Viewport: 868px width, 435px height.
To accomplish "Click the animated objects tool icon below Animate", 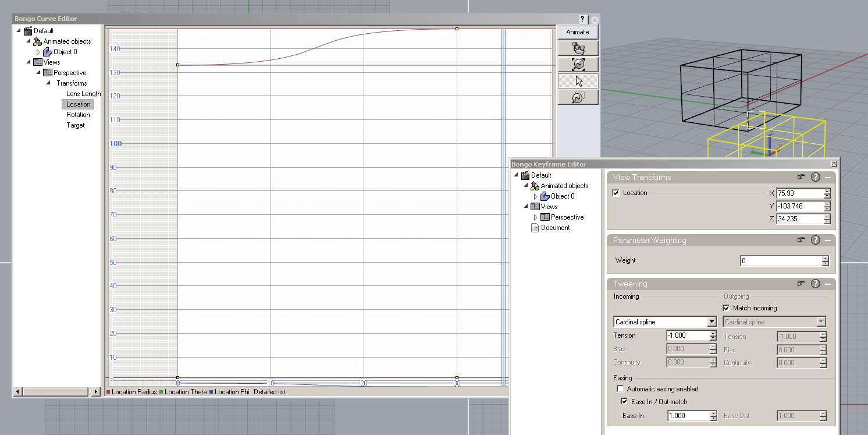I will pyautogui.click(x=578, y=48).
